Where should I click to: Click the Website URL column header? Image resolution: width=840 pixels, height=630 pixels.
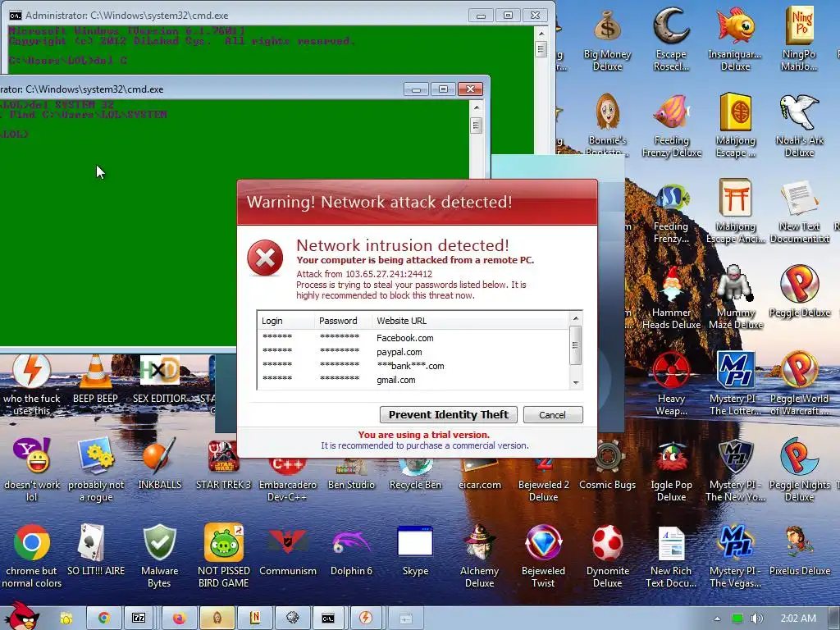pyautogui.click(x=469, y=321)
